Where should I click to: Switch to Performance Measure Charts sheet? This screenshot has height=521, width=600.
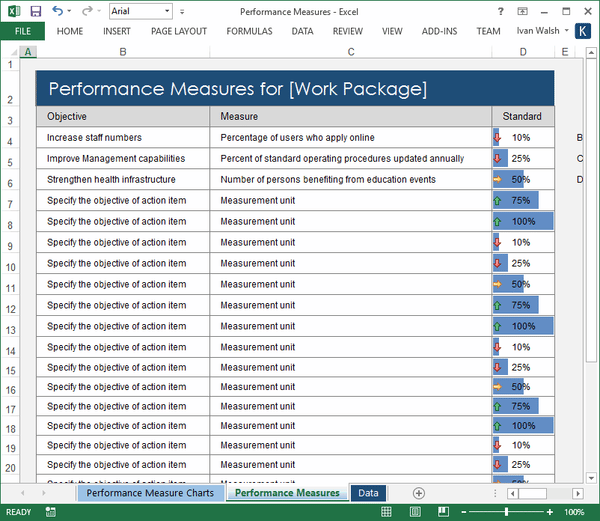(x=149, y=493)
